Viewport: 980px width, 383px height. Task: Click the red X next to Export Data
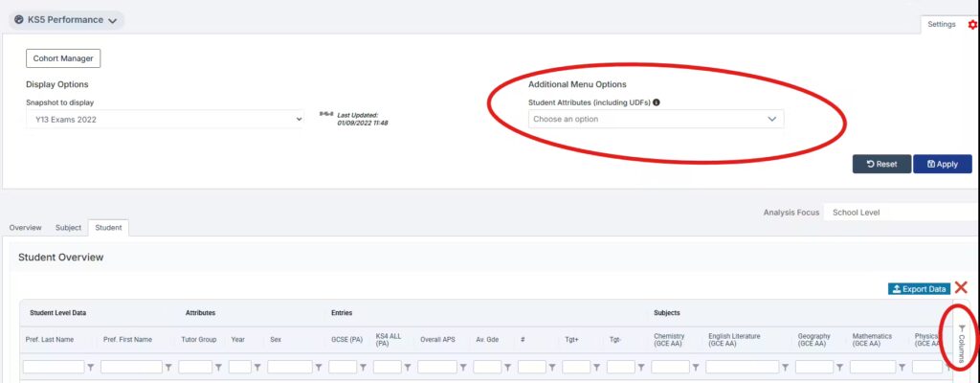coord(961,288)
